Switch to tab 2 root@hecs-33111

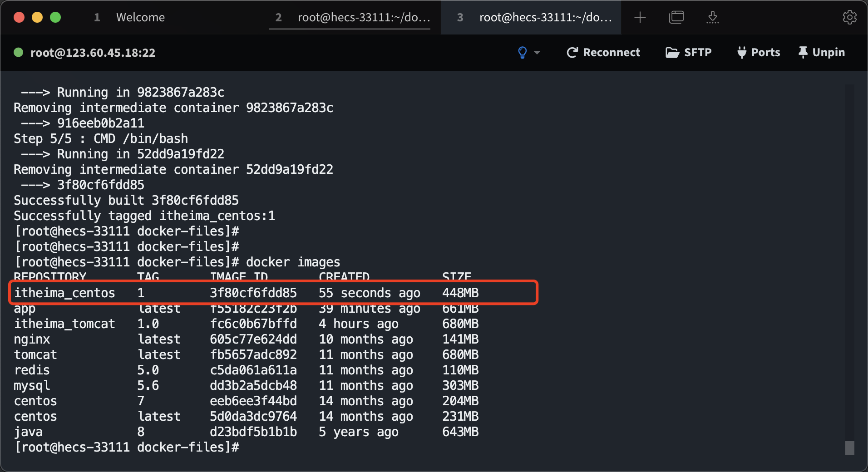click(x=354, y=17)
